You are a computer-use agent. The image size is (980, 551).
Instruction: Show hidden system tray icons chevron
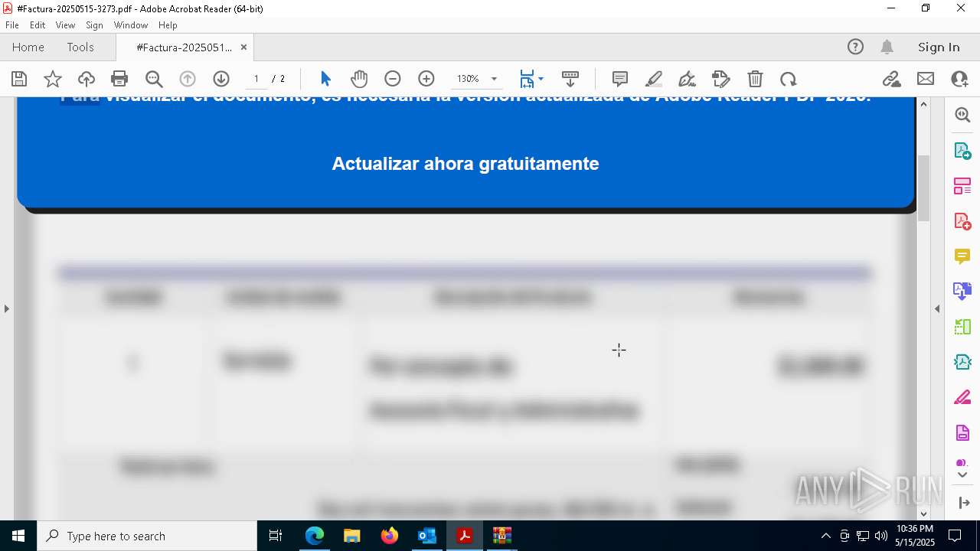(825, 536)
